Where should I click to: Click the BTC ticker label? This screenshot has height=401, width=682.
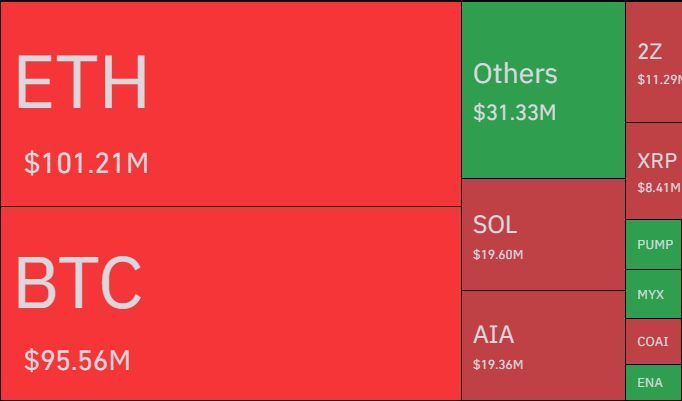click(78, 283)
